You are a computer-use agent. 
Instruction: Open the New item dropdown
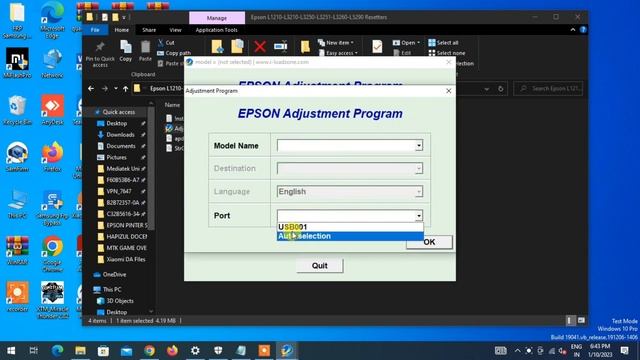point(336,42)
